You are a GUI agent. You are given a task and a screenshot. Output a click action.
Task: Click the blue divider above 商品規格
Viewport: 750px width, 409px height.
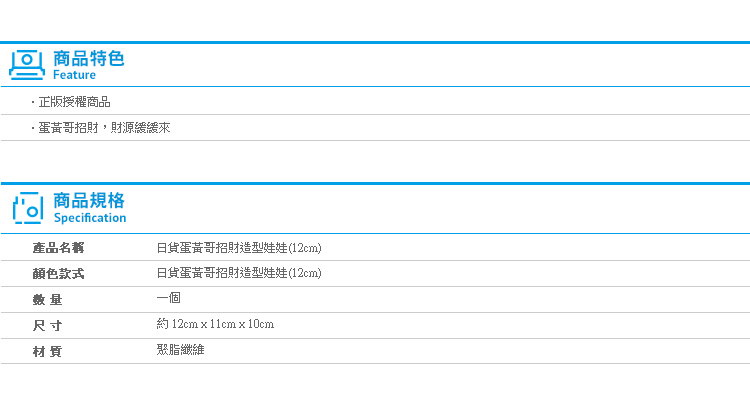[x=375, y=183]
